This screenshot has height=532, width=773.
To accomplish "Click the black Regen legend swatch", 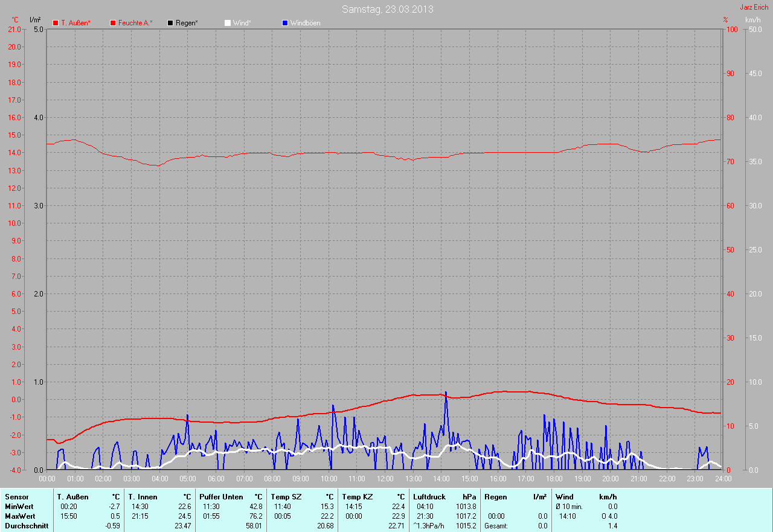I will (x=170, y=23).
